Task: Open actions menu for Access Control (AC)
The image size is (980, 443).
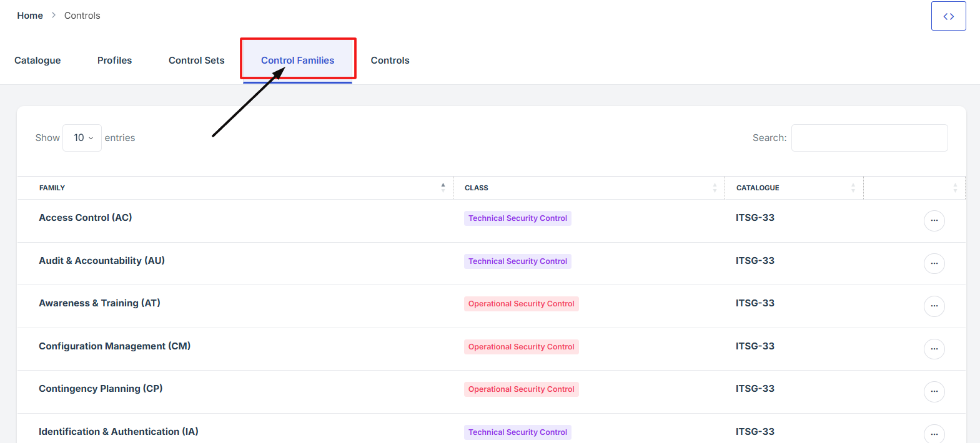Action: 934,220
